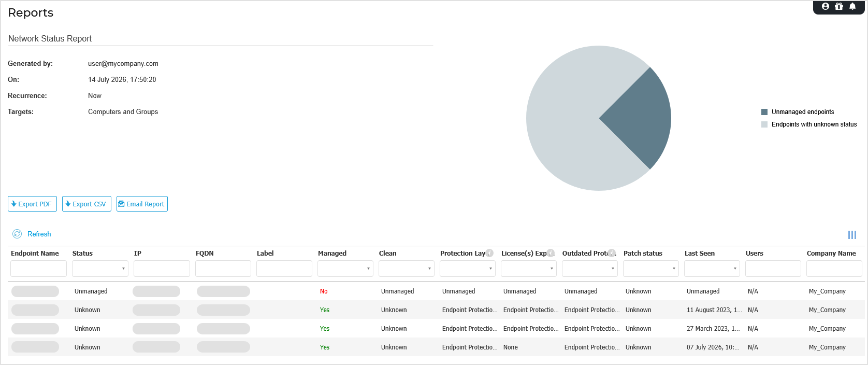Open the Managed filter dropdown
Image resolution: width=868 pixels, height=365 pixels.
point(345,269)
